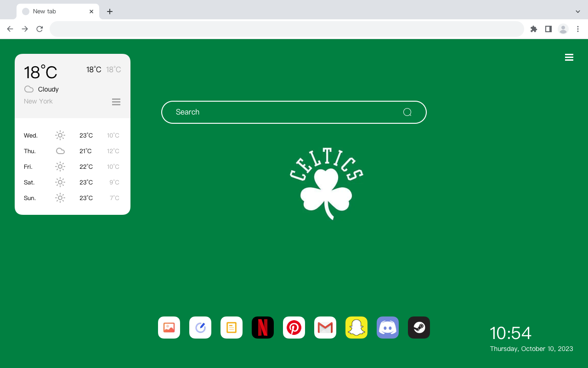Click into the Search input field

point(294,112)
